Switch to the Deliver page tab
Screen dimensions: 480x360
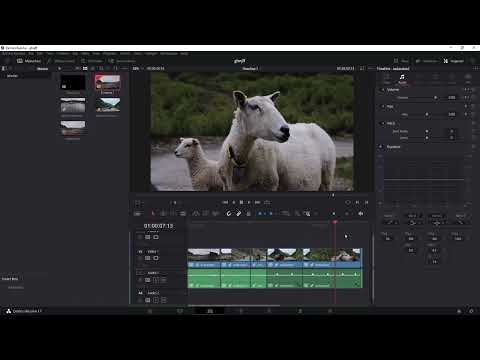tap(330, 311)
